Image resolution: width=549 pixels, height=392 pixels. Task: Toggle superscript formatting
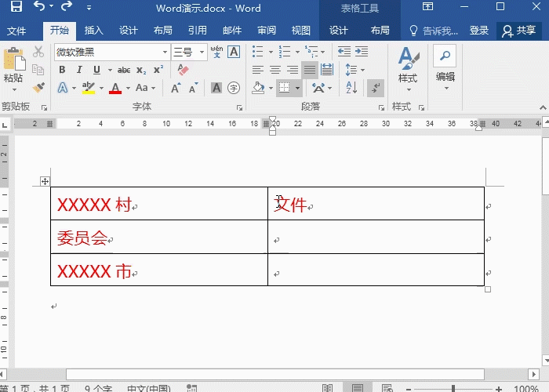pyautogui.click(x=158, y=70)
